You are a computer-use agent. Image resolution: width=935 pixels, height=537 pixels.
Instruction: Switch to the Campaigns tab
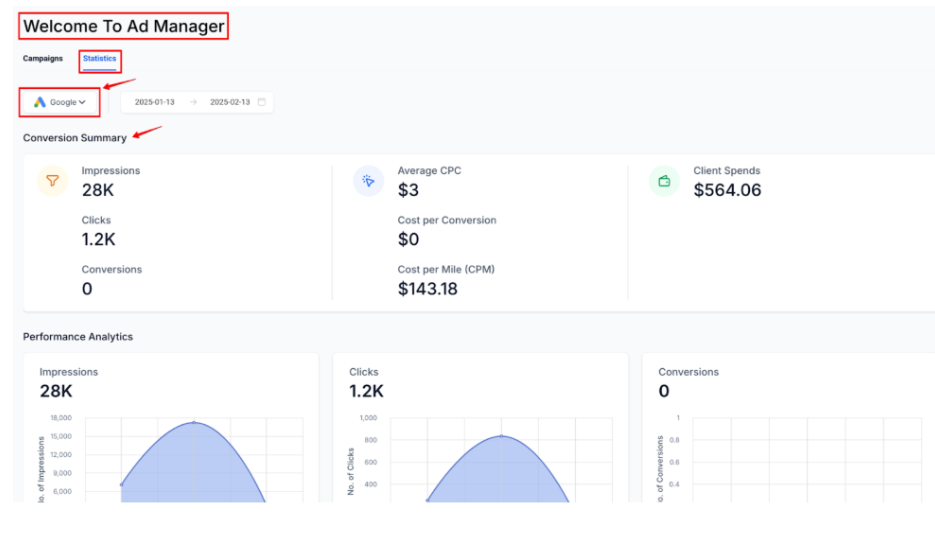[43, 59]
